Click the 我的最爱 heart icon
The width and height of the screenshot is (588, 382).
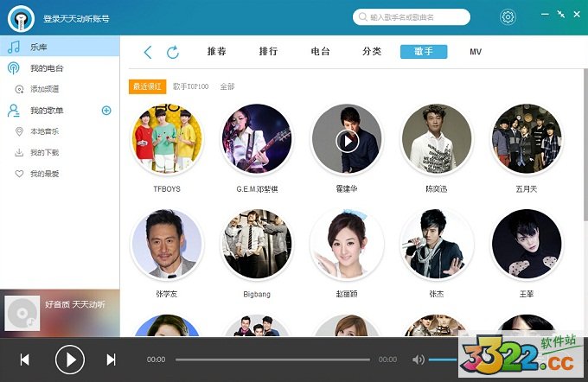(19, 174)
